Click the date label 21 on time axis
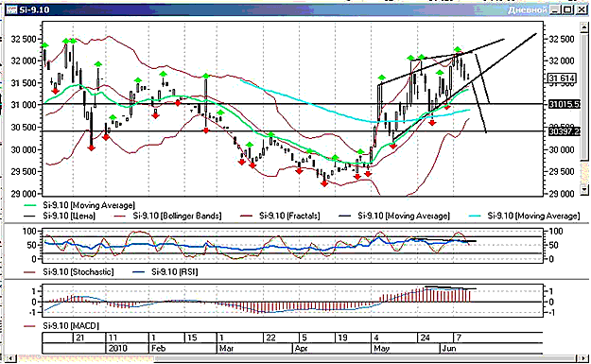 (80, 338)
